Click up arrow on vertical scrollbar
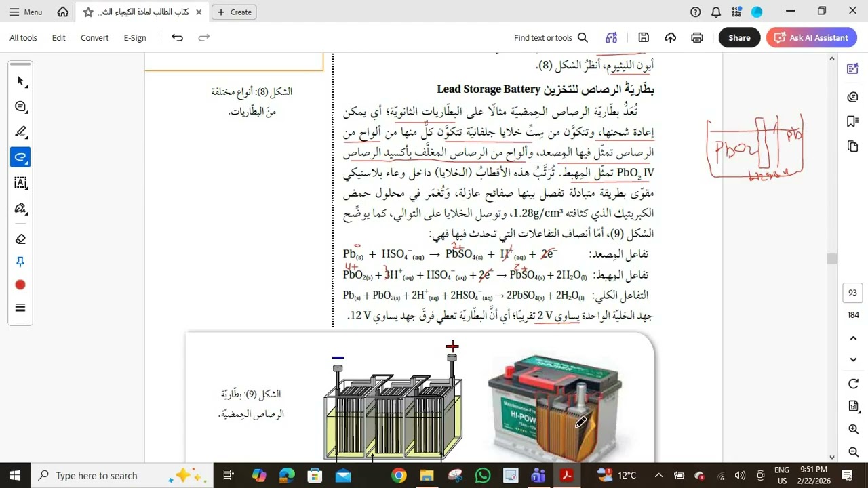The width and height of the screenshot is (868, 488). click(x=832, y=59)
